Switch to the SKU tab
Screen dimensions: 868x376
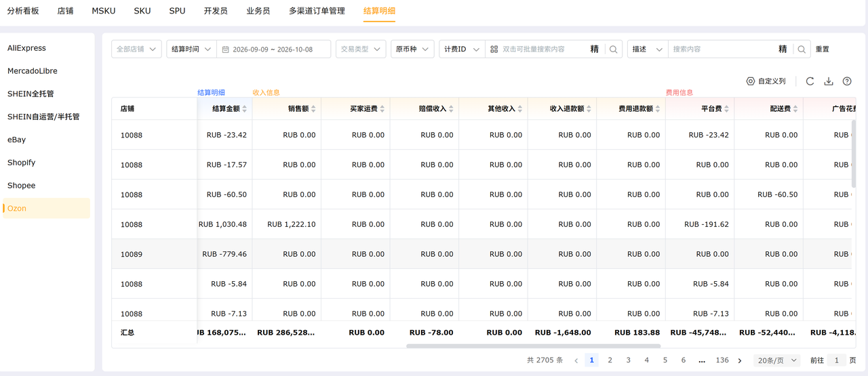click(x=142, y=11)
